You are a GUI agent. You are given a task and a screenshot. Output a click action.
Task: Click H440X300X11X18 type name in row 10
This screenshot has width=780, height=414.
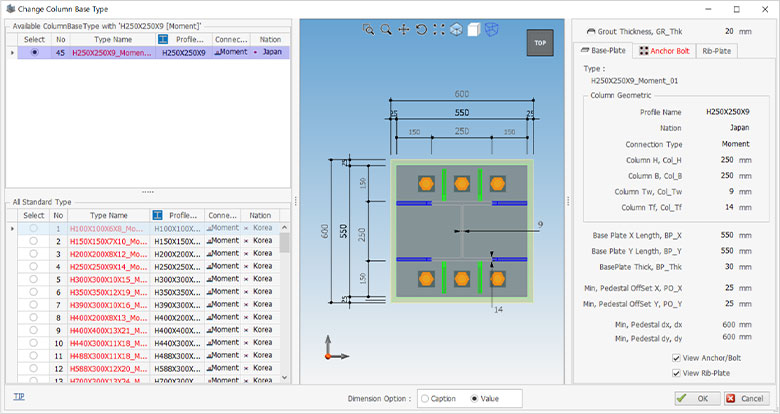108,343
